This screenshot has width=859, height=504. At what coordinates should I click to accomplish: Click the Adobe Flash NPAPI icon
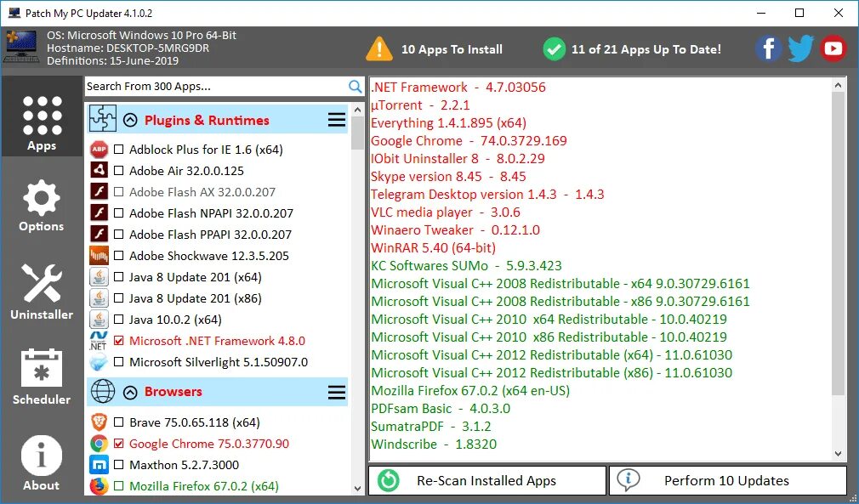click(100, 212)
